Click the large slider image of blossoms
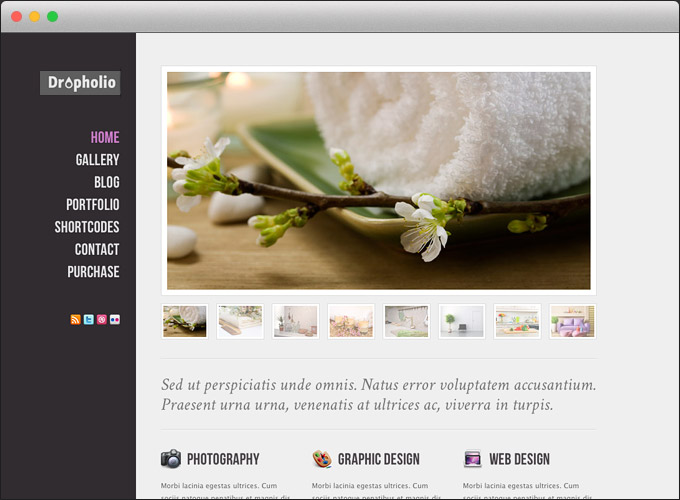This screenshot has height=500, width=680. (x=378, y=180)
